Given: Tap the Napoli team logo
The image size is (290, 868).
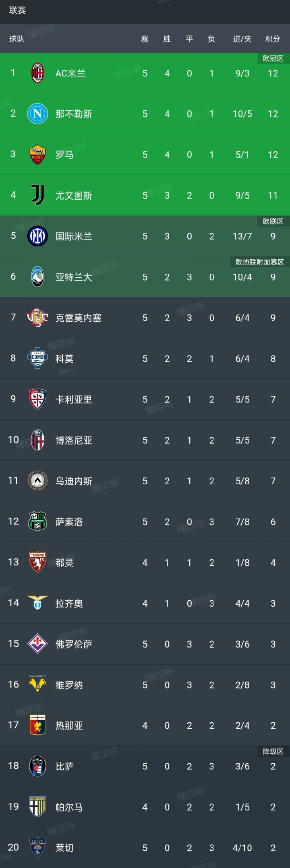Looking at the screenshot, I should click(x=37, y=114).
